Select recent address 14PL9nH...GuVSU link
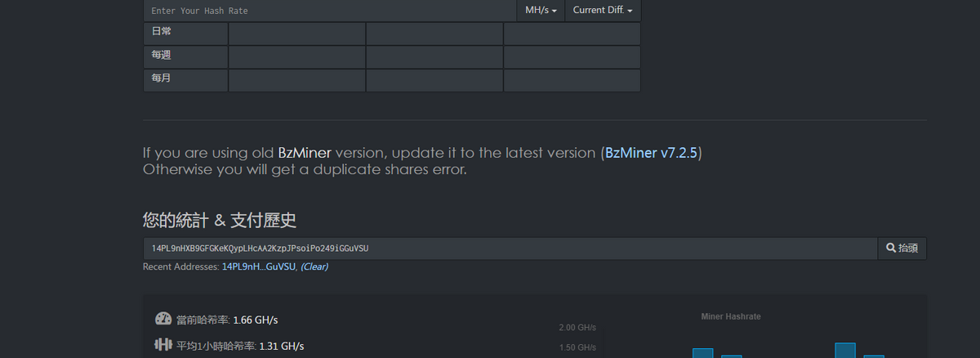 tap(259, 266)
